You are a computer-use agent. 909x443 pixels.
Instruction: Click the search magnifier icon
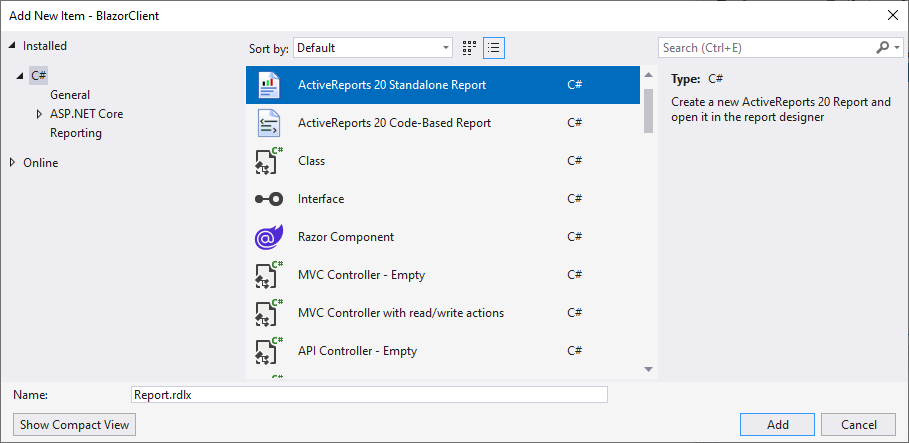[x=882, y=47]
